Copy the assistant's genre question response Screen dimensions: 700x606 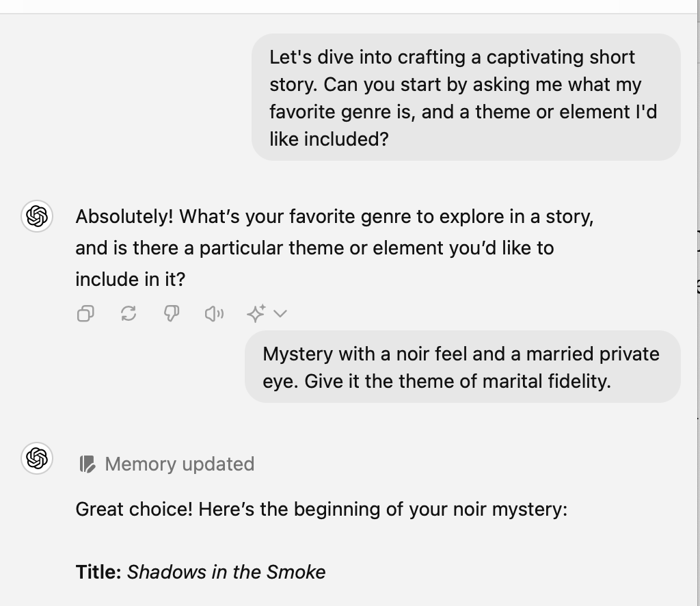(85, 313)
